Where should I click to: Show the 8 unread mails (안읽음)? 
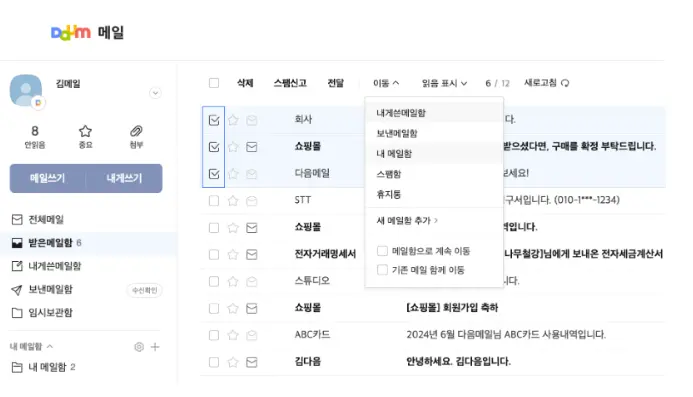[34, 137]
